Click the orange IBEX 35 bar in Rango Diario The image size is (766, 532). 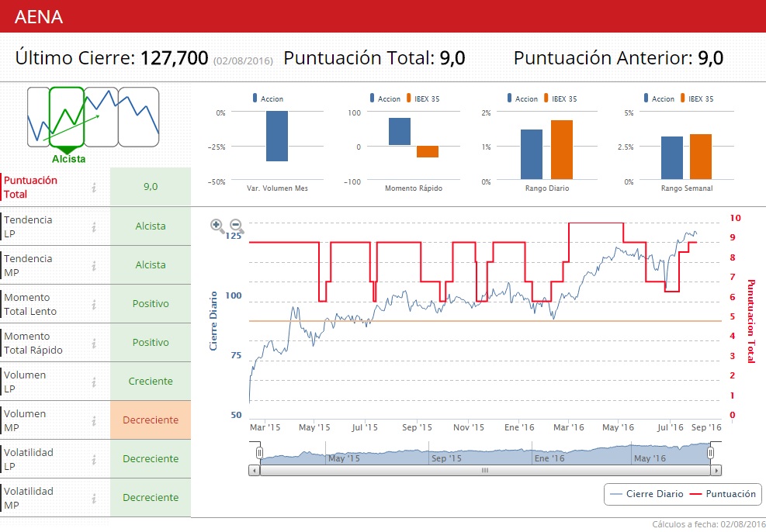coord(562,150)
